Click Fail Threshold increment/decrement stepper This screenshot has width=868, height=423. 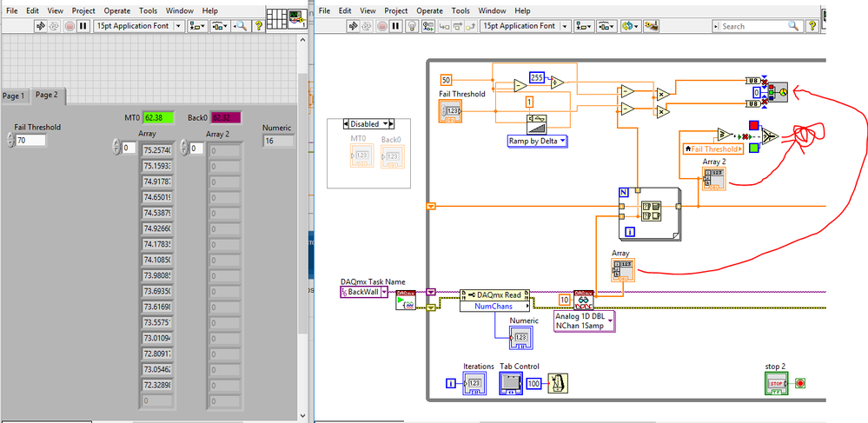click(x=10, y=141)
